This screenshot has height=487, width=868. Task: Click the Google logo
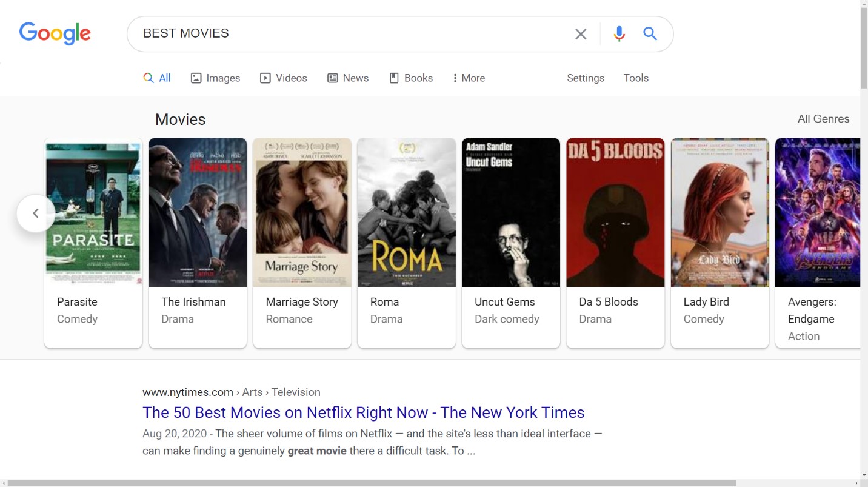click(55, 33)
